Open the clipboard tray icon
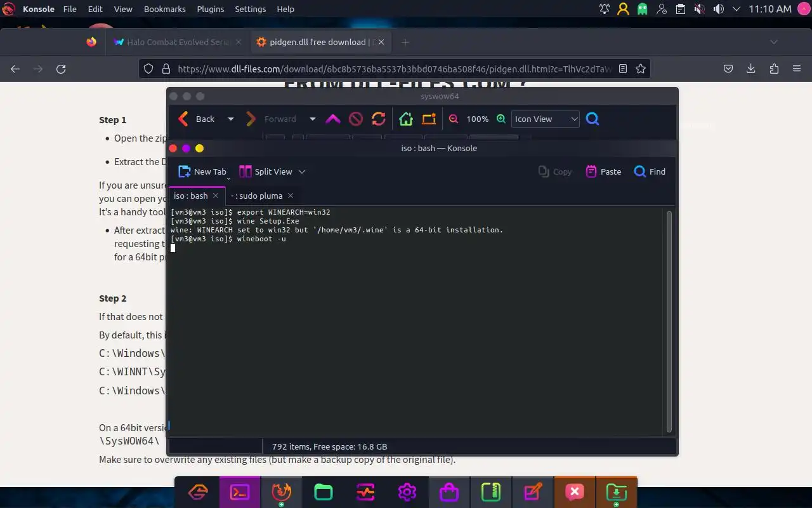 coord(681,9)
